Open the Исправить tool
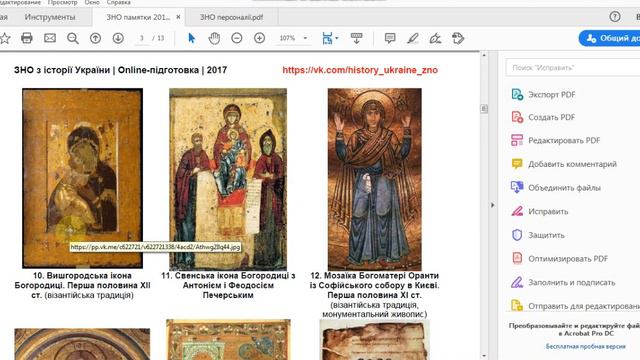This screenshot has width=640, height=360. [540, 211]
